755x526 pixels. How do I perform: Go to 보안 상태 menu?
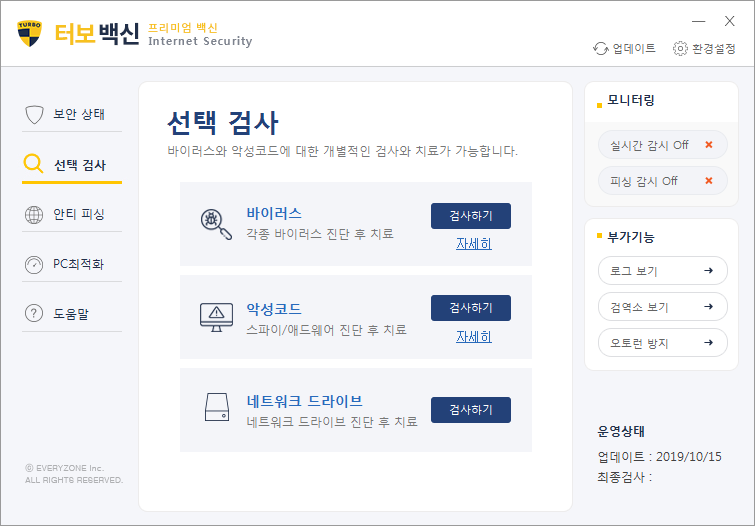point(72,114)
